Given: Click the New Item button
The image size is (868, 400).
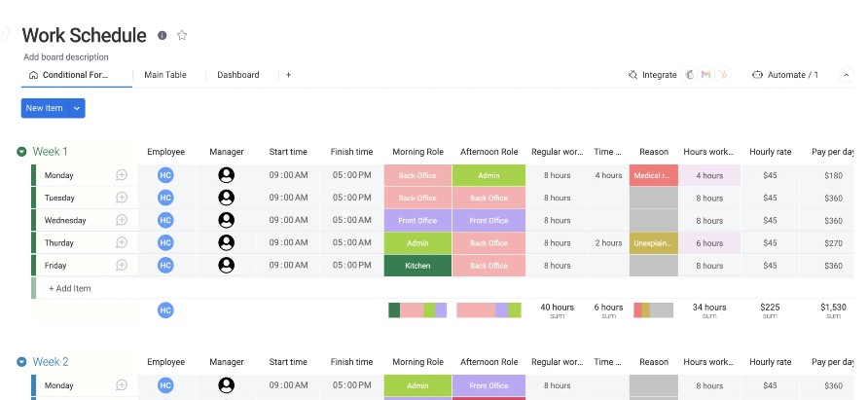Looking at the screenshot, I should (45, 108).
